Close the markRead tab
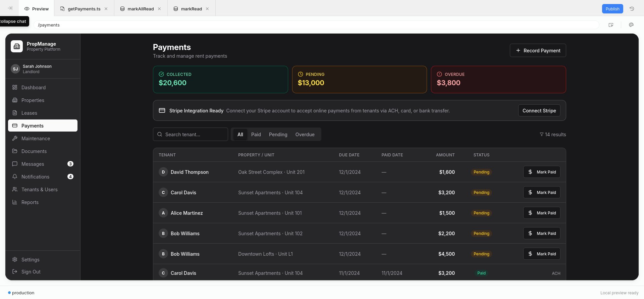644x299 pixels. [x=207, y=9]
